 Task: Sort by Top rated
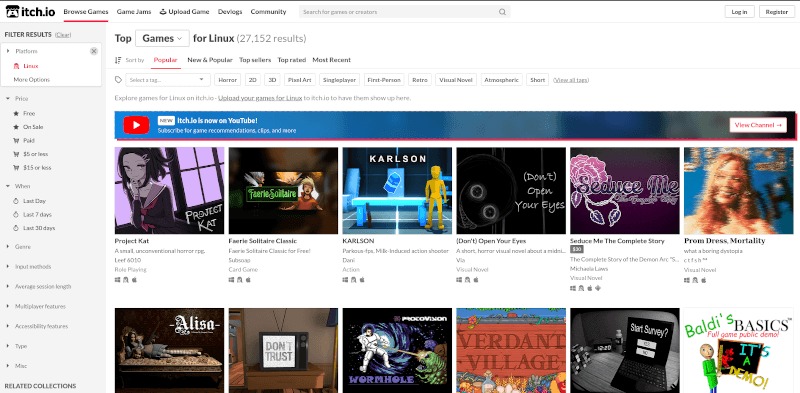pos(292,60)
